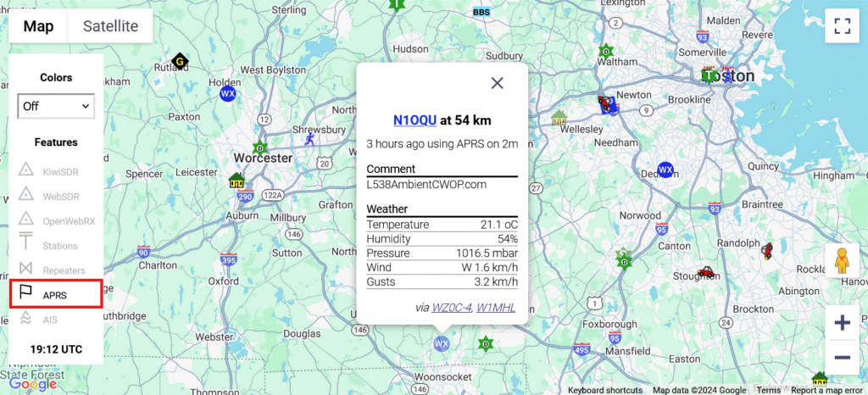Select the WX marker below the info popup
The image size is (868, 395).
click(441, 343)
